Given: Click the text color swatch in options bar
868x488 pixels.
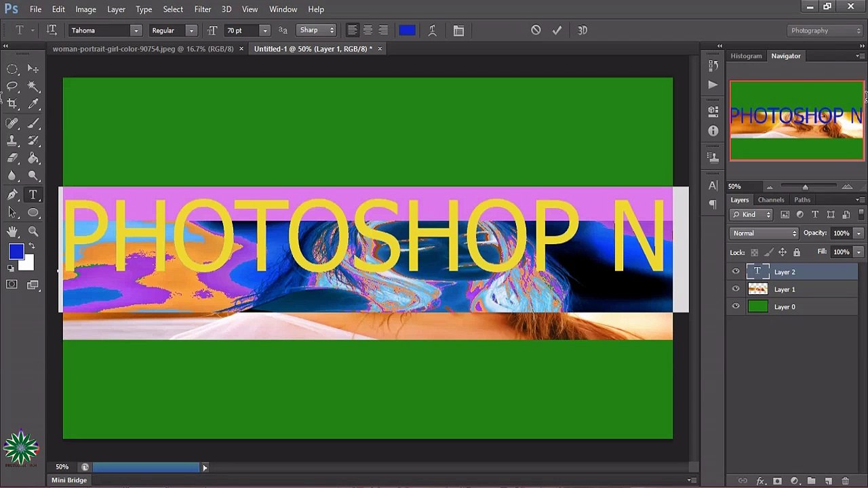Looking at the screenshot, I should [407, 30].
